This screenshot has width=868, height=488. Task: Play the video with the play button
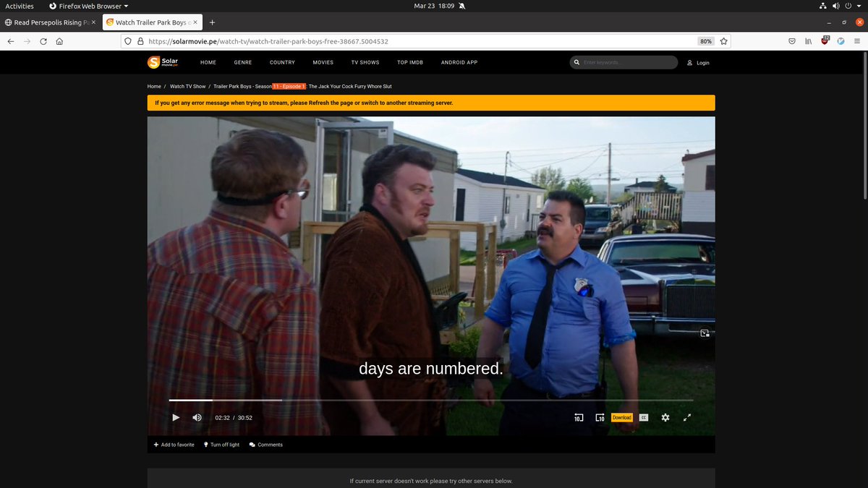[x=176, y=417]
